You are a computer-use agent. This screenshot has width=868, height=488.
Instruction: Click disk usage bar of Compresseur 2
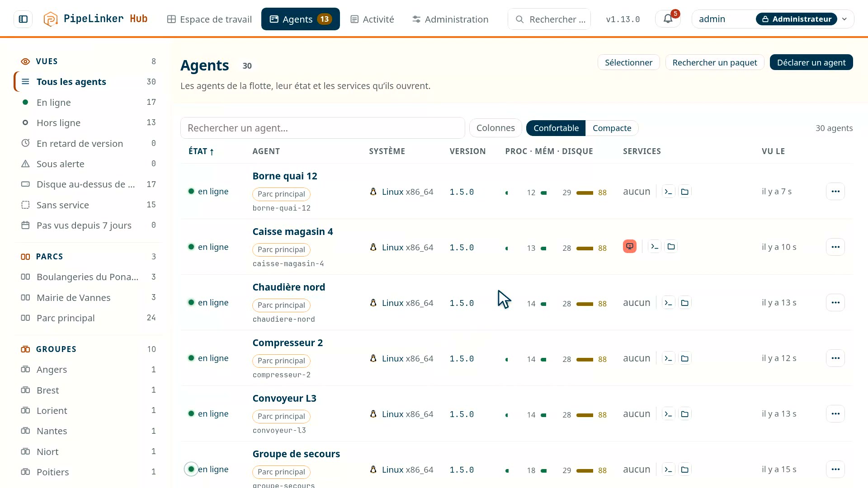click(585, 360)
